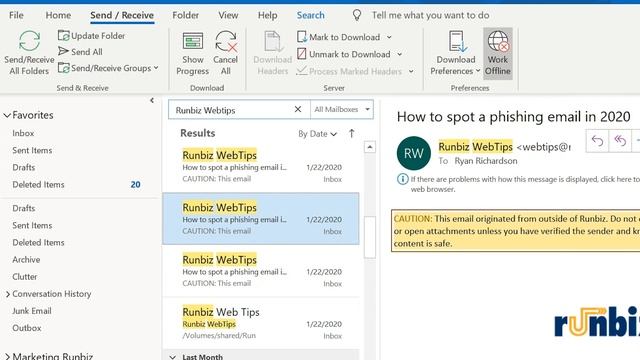This screenshot has height=360, width=640.
Task: Click the Reply All icon
Action: click(620, 141)
